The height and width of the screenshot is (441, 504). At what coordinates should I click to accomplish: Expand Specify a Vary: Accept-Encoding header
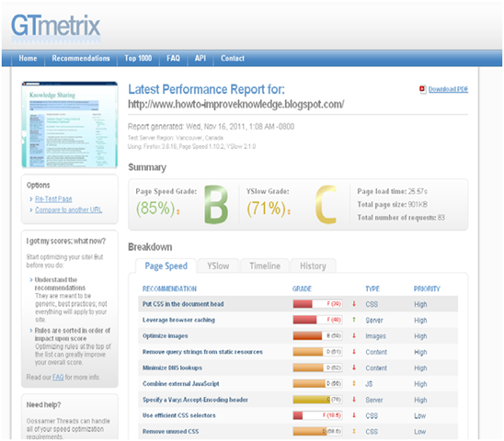(195, 400)
